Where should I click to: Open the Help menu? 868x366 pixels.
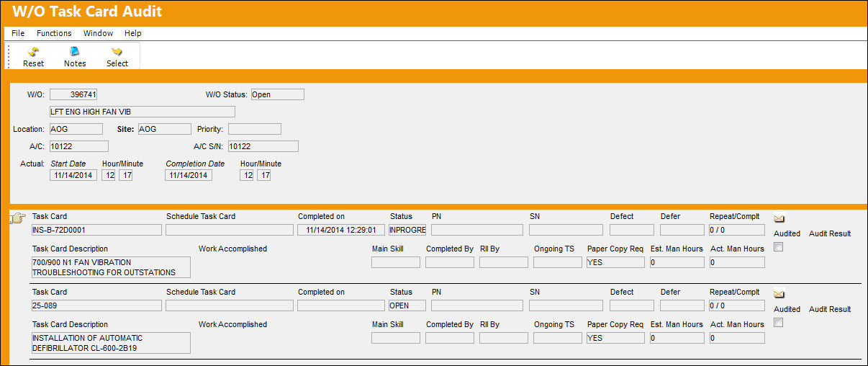[x=132, y=33]
